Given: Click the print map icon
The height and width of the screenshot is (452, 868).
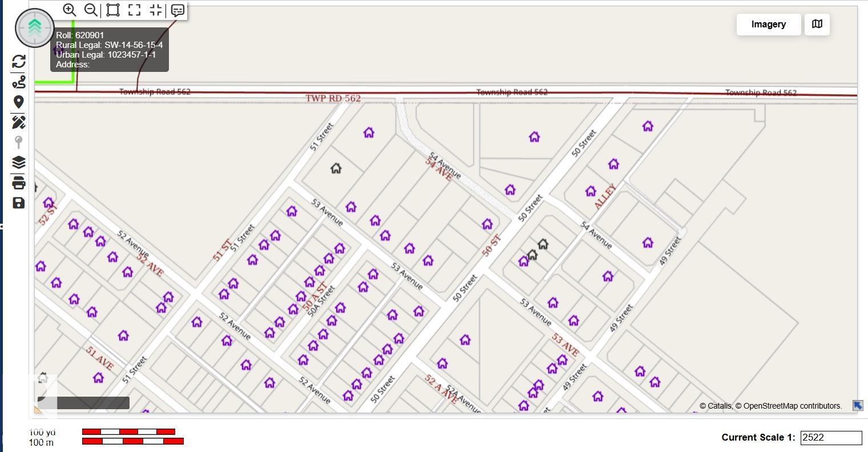Looking at the screenshot, I should (19, 183).
